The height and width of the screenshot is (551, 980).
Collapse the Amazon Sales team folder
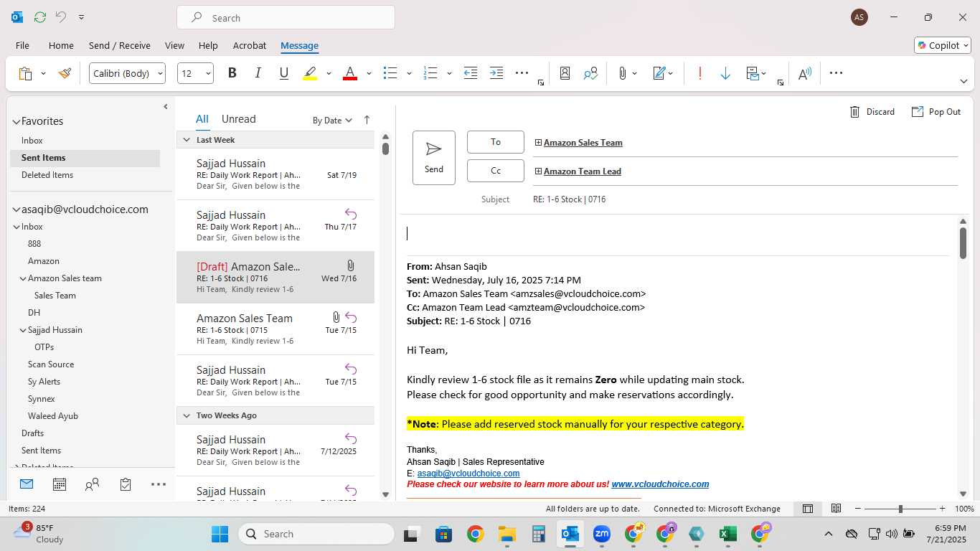[x=23, y=278]
